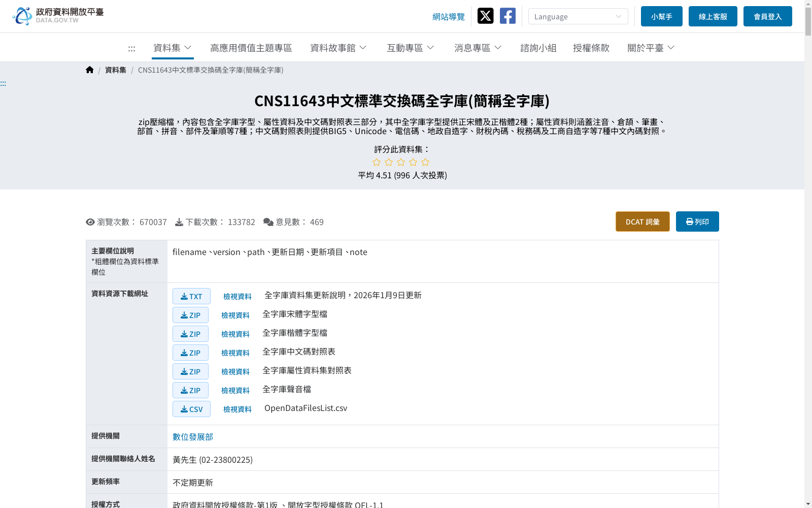
Task: Click 檢視資料 for OpenDataFilesList.csv
Action: 238,409
